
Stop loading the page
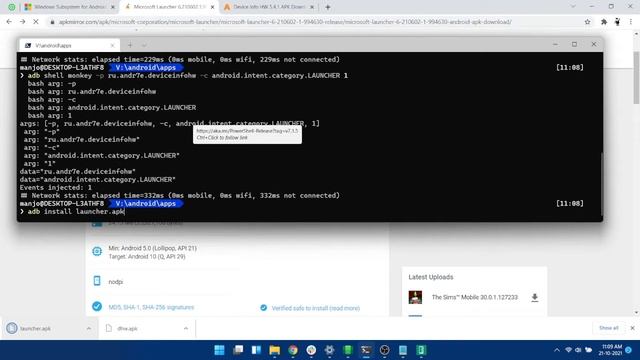point(36,22)
